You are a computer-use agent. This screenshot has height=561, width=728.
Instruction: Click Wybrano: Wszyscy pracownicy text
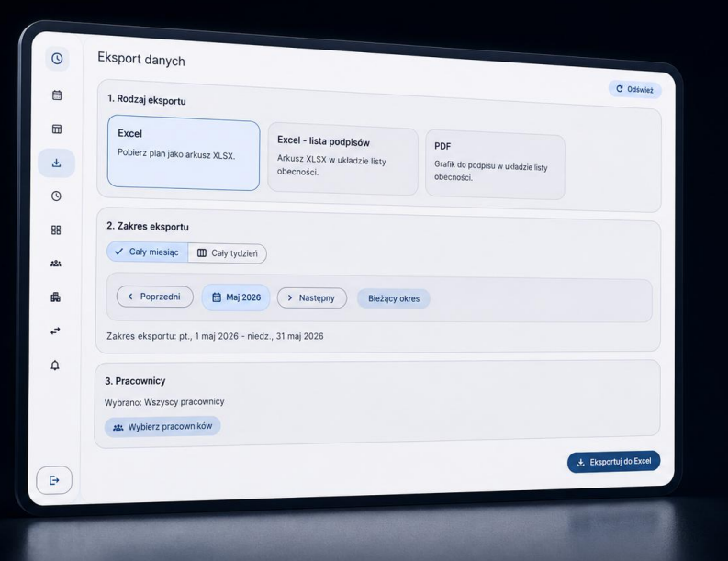[x=164, y=402]
